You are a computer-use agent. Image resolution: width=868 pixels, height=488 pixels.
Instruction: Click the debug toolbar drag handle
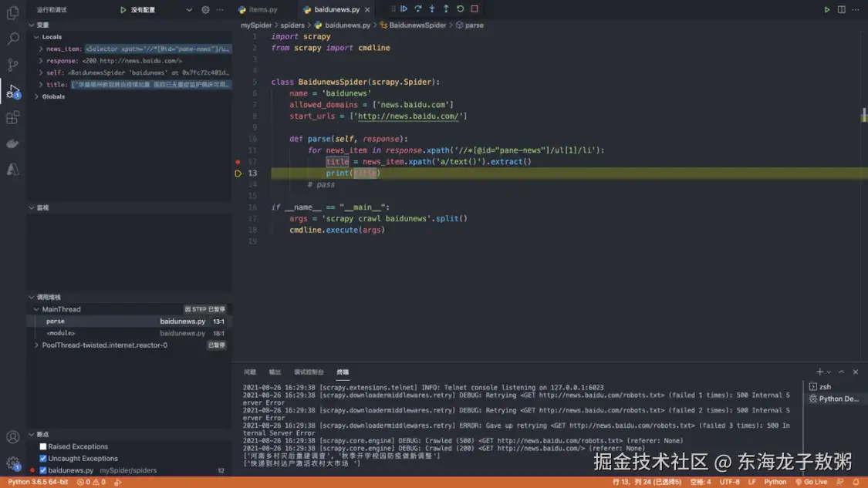pos(393,8)
